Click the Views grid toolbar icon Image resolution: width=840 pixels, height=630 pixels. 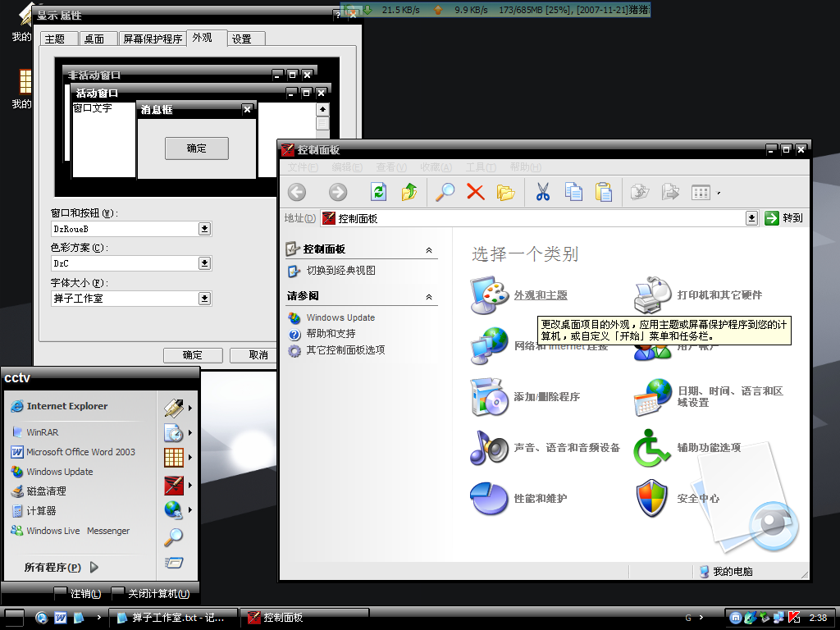point(701,192)
